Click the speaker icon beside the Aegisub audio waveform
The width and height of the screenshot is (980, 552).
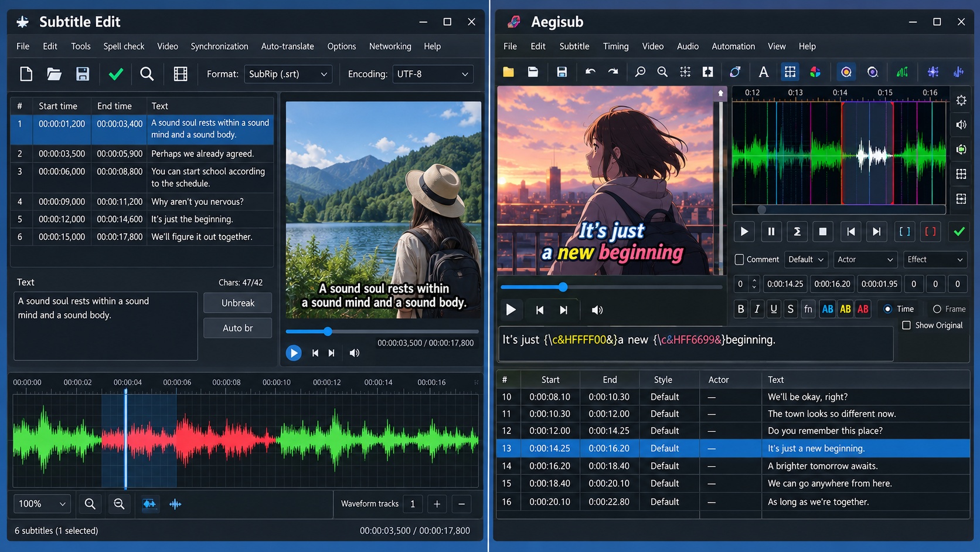961,124
